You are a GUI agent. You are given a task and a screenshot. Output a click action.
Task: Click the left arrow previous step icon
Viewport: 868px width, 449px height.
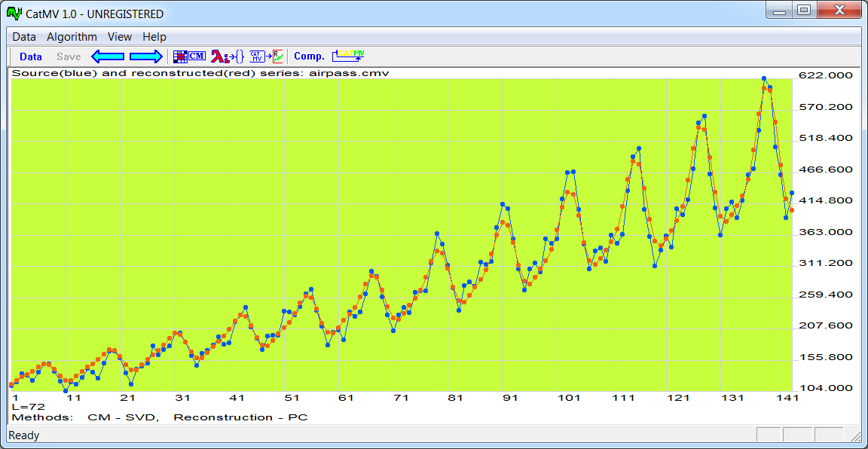(107, 57)
